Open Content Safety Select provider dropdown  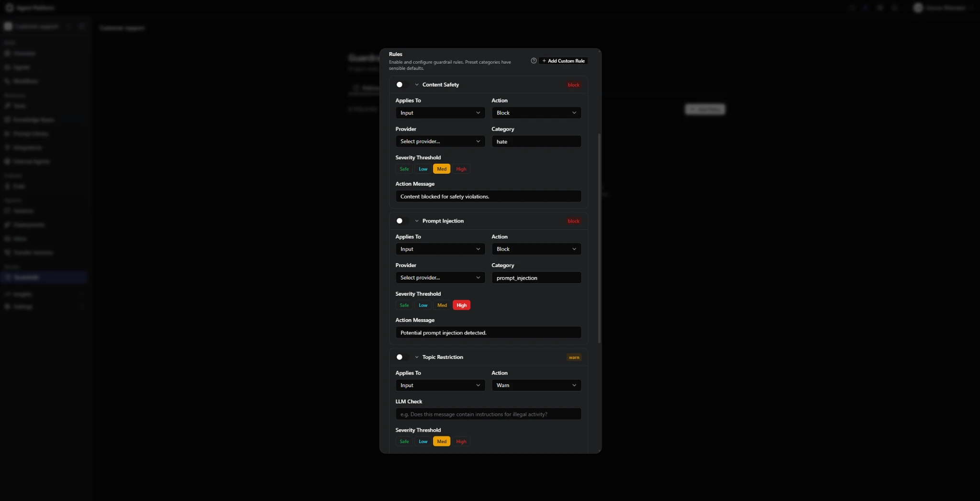coord(440,142)
